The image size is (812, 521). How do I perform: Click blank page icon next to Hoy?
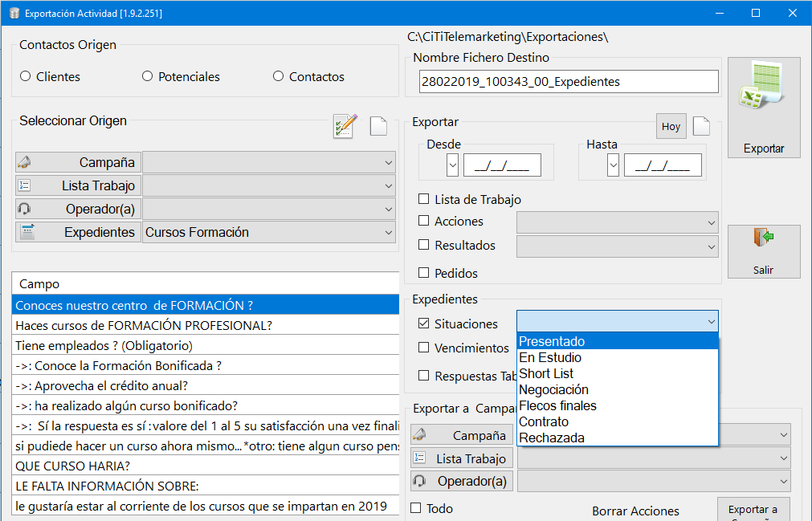(x=701, y=126)
